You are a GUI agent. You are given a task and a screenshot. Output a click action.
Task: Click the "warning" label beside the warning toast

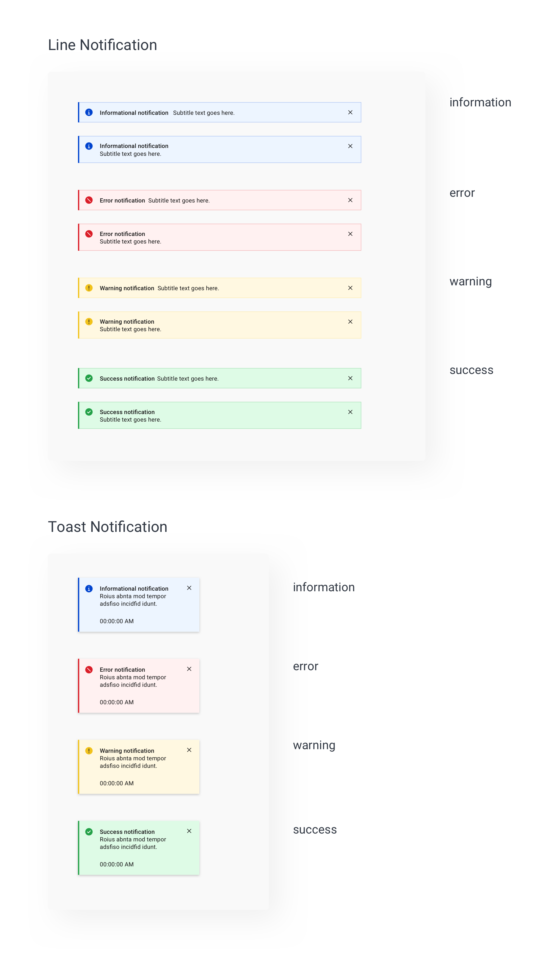[x=314, y=745]
